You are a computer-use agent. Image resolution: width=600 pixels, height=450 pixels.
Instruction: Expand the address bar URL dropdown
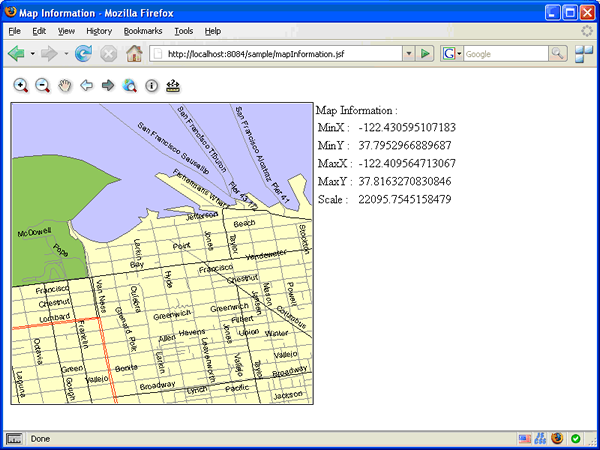pyautogui.click(x=409, y=54)
